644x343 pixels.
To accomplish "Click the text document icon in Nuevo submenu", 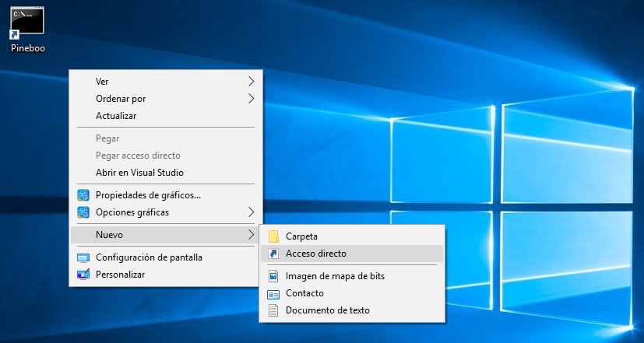I will click(x=273, y=310).
